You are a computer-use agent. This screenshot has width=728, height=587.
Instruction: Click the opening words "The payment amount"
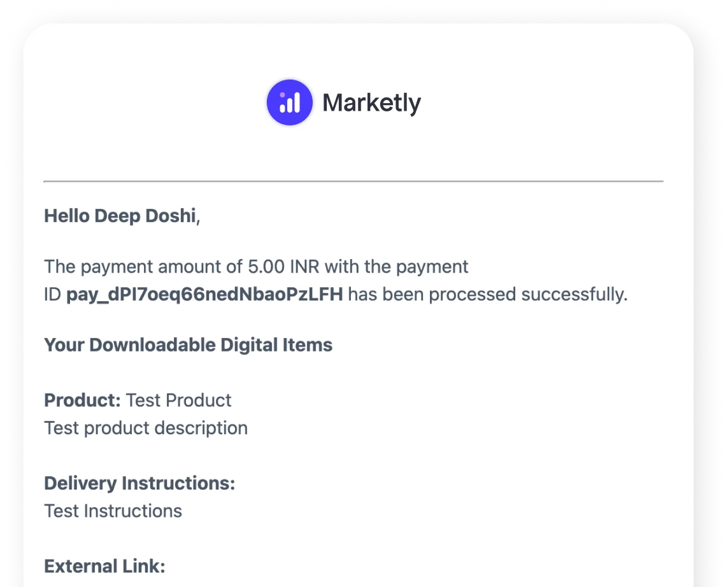pyautogui.click(x=120, y=266)
